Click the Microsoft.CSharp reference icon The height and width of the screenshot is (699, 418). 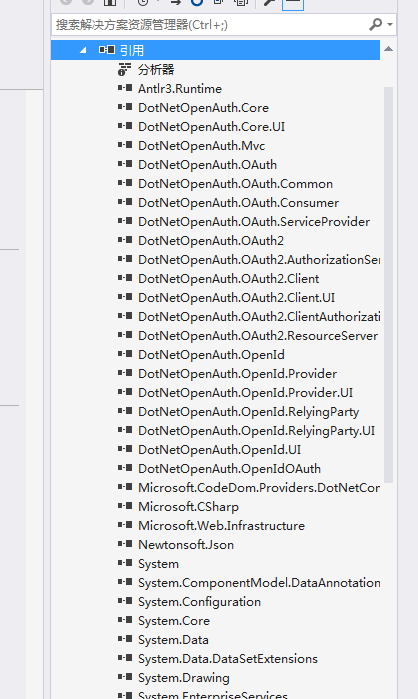(125, 506)
